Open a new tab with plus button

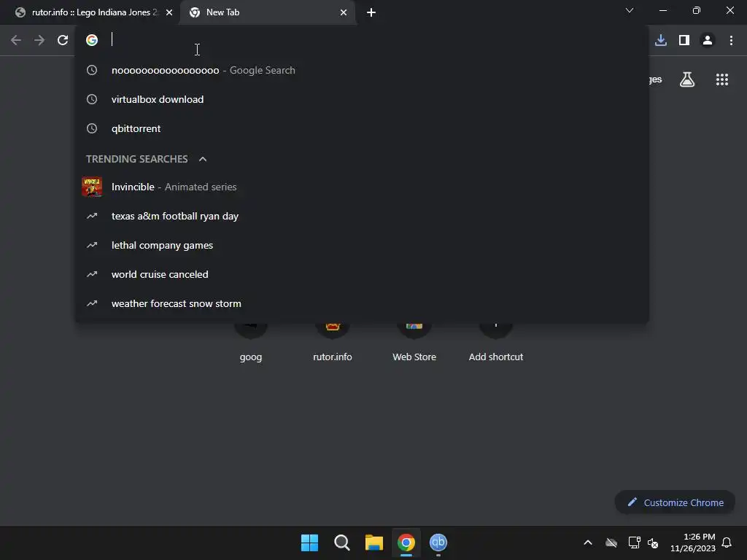coord(371,12)
